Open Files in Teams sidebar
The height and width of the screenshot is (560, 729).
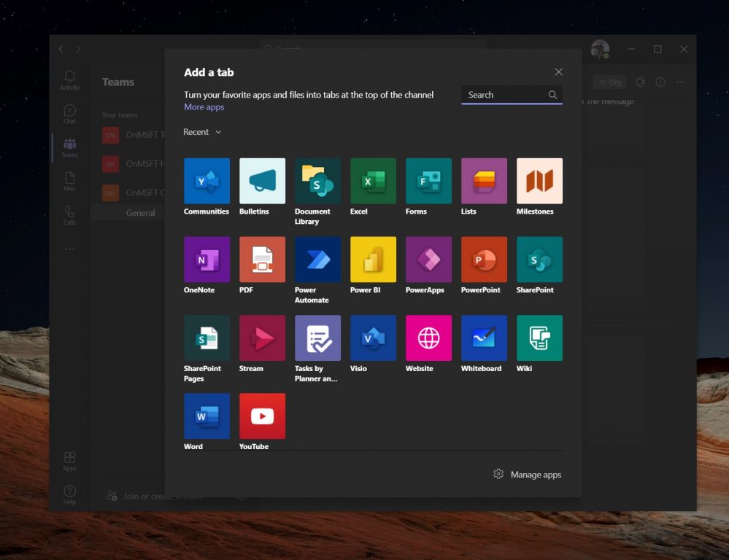click(x=70, y=182)
